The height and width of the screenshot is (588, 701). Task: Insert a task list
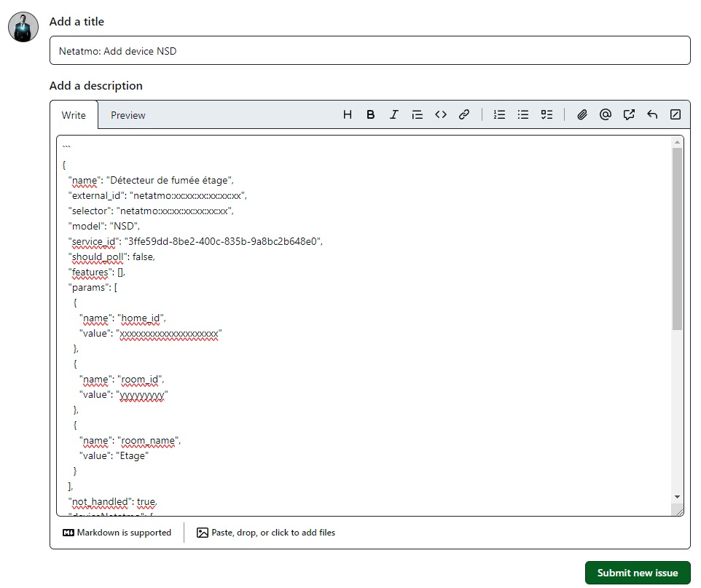pos(547,114)
